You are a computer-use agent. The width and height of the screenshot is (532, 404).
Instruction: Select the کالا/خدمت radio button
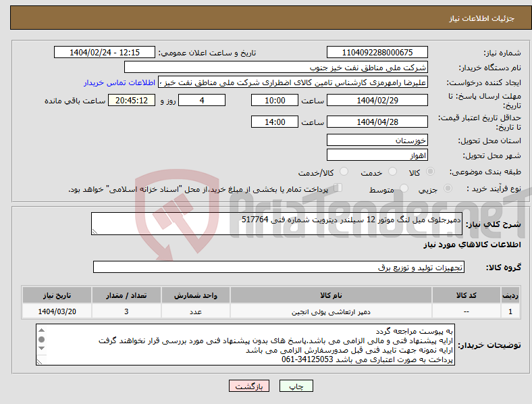pyautogui.click(x=344, y=172)
